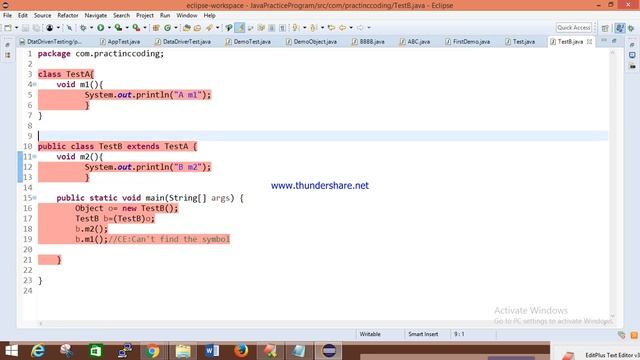The width and height of the screenshot is (640, 360).
Task: Expand the New Java Class dropdown
Action: 176,28
